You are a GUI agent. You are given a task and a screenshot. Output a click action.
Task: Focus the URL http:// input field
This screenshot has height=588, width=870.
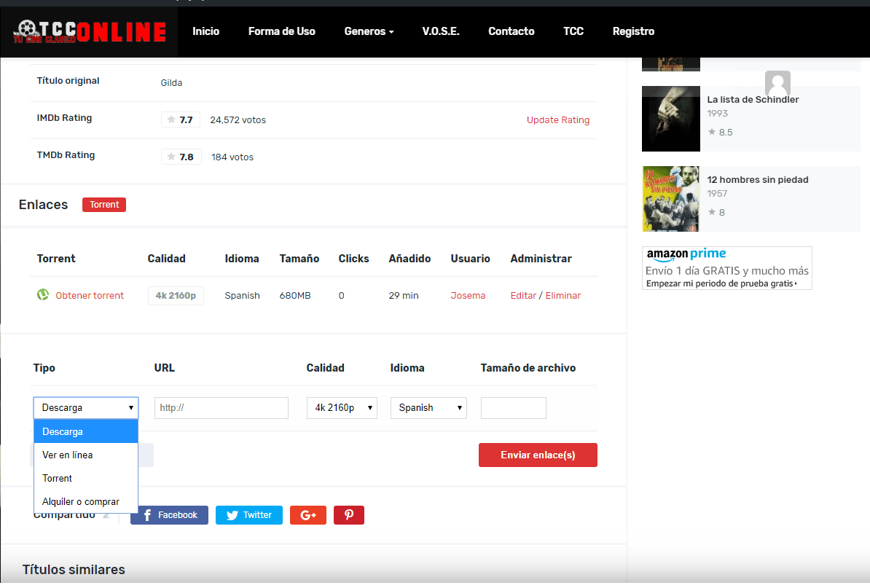click(x=221, y=408)
